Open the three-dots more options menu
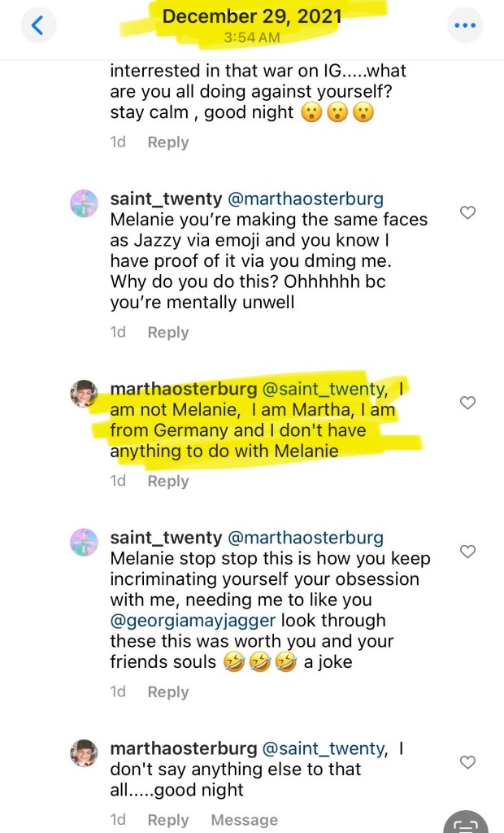Viewport: 504px width, 833px height. click(x=465, y=26)
